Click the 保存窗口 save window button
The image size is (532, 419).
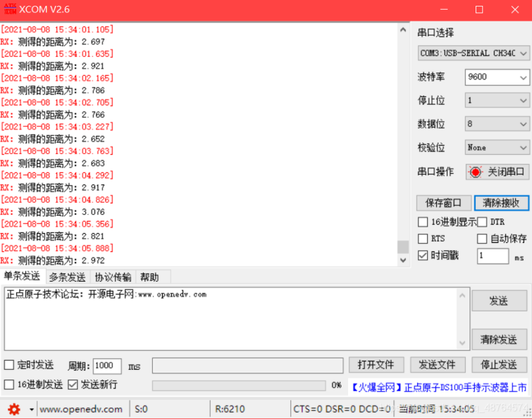444,203
